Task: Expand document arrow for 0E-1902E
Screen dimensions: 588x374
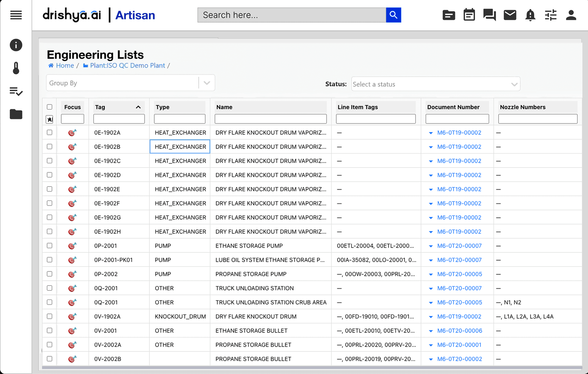Action: pos(431,189)
